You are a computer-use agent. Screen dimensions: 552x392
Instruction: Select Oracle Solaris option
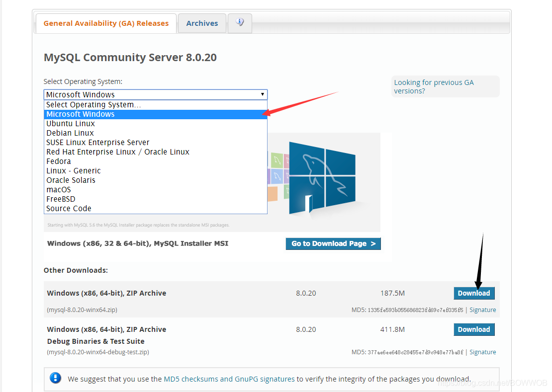156,180
